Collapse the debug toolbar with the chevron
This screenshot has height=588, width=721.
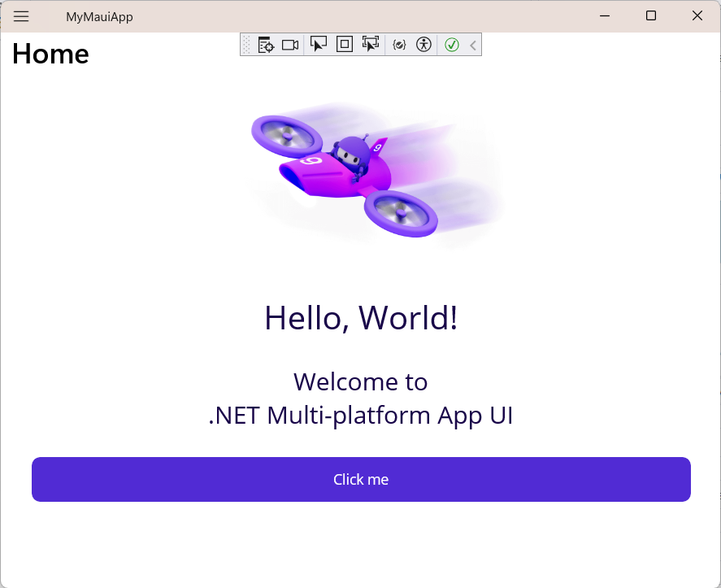tap(472, 44)
